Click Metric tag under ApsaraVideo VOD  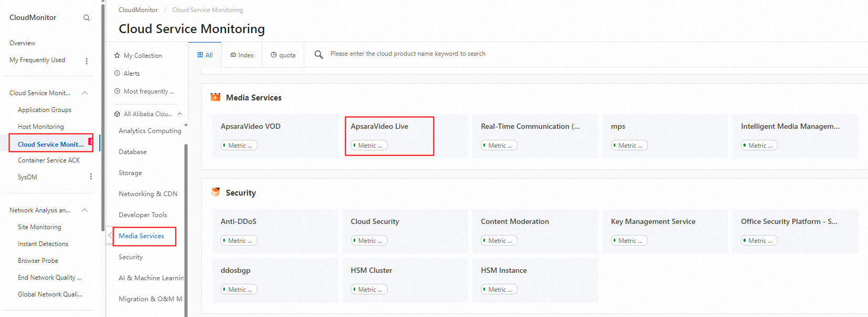(239, 146)
